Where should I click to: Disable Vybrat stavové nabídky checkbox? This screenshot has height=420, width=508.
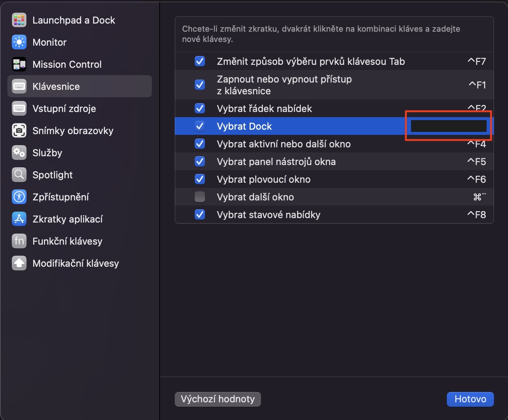[x=200, y=215]
